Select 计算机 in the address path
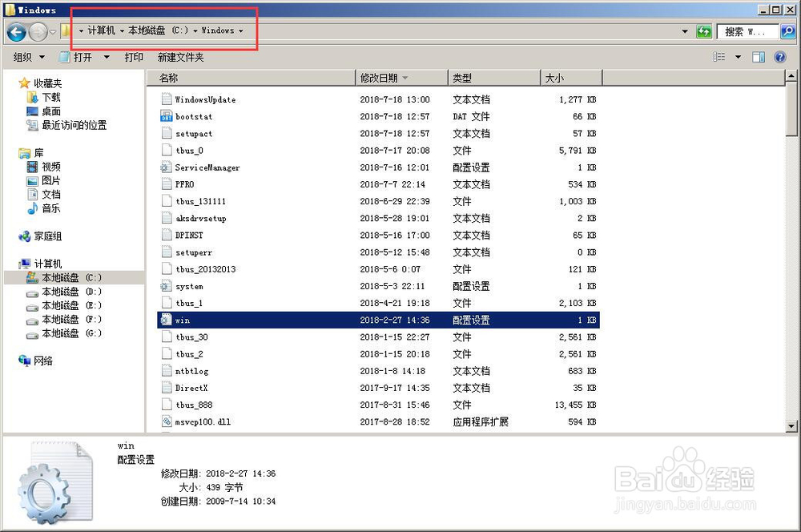Viewport: 801px width, 532px height. (x=101, y=30)
